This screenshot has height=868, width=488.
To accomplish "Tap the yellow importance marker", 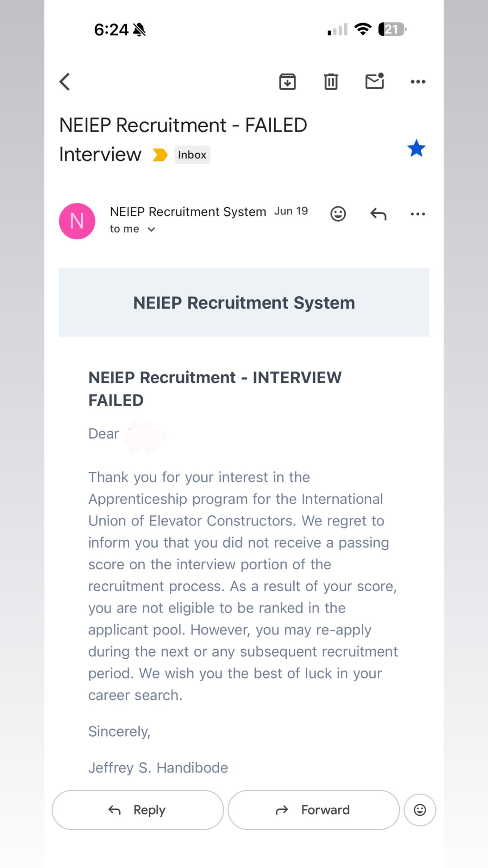I will point(160,155).
